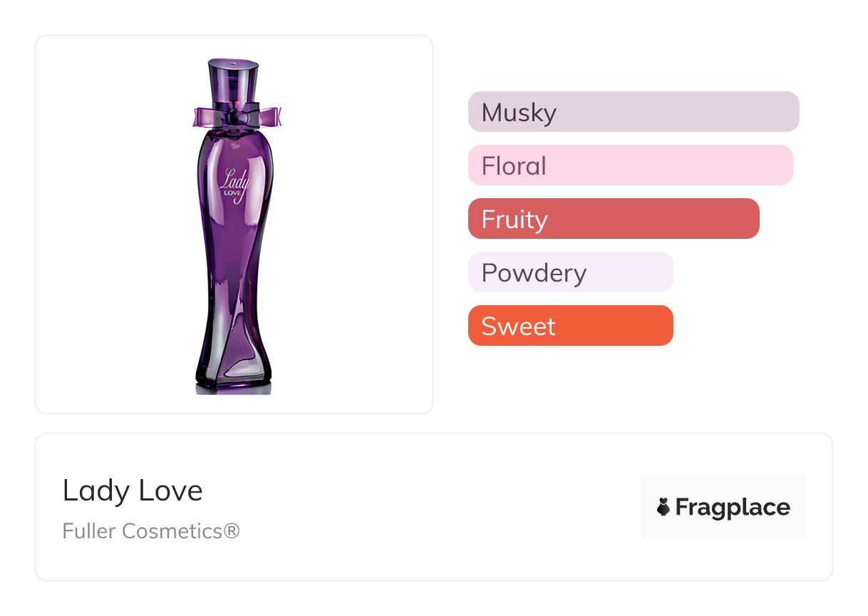The height and width of the screenshot is (616, 868).
Task: Click the registered trademark symbol after Cosmetics
Action: (232, 531)
